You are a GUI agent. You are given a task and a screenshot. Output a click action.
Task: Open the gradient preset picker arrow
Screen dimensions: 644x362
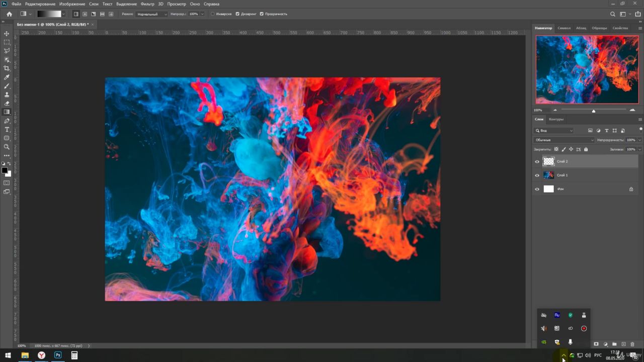[63, 14]
